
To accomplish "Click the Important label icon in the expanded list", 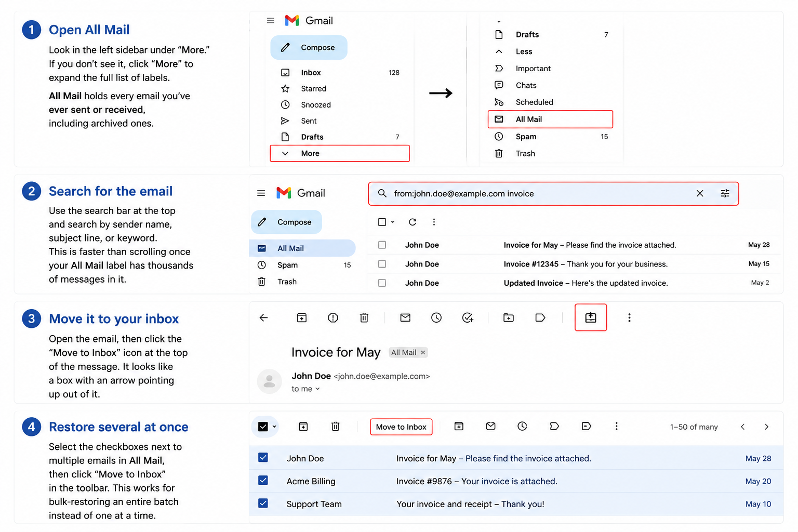I will coord(499,69).
